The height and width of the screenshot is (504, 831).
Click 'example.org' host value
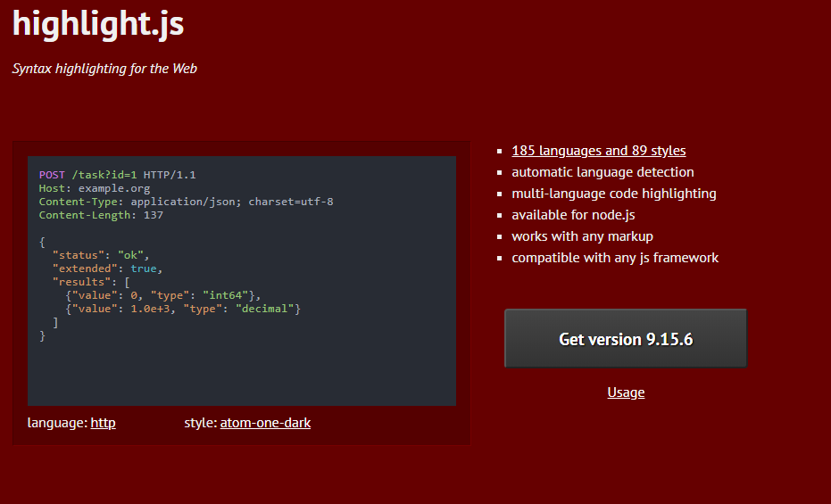pyautogui.click(x=114, y=188)
